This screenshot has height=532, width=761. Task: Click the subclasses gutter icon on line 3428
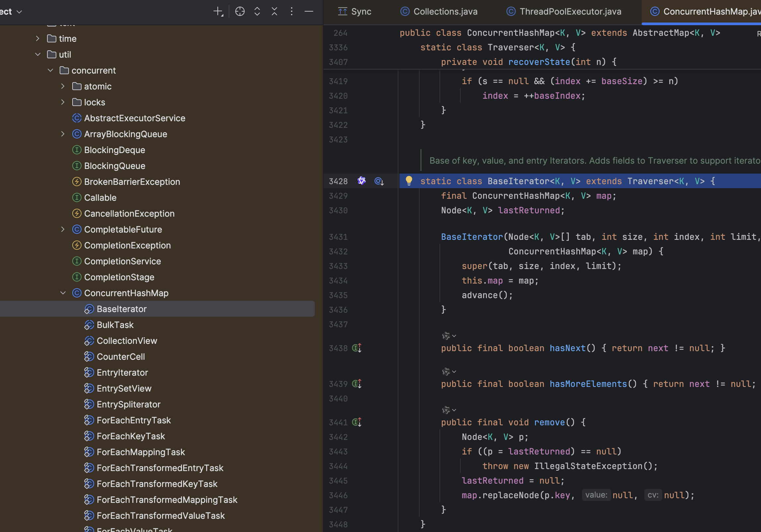(379, 181)
